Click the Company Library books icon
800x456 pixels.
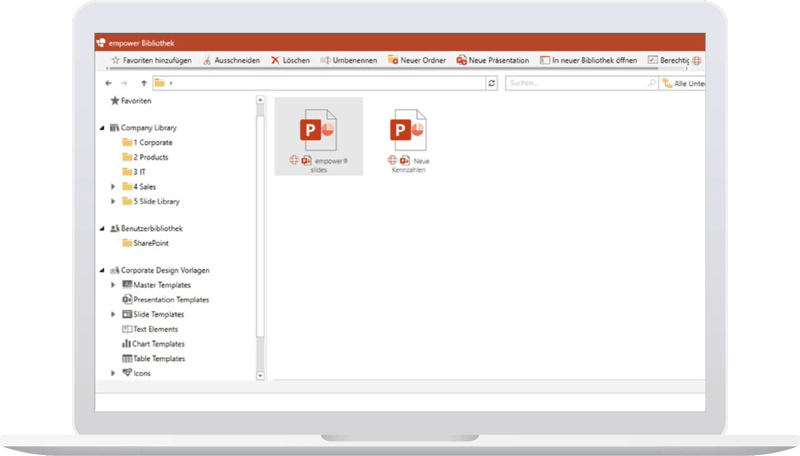115,128
